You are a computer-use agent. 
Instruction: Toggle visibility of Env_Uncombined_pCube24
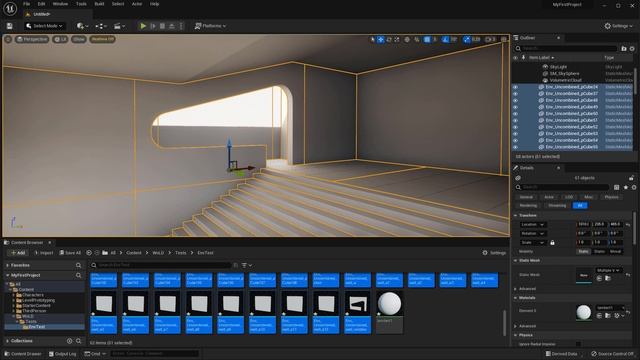515,87
